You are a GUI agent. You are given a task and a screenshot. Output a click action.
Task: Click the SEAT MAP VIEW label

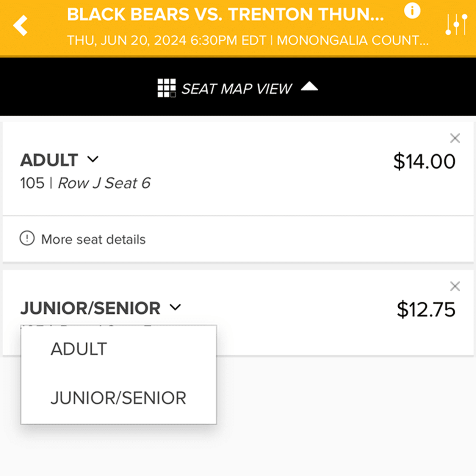pos(236,89)
